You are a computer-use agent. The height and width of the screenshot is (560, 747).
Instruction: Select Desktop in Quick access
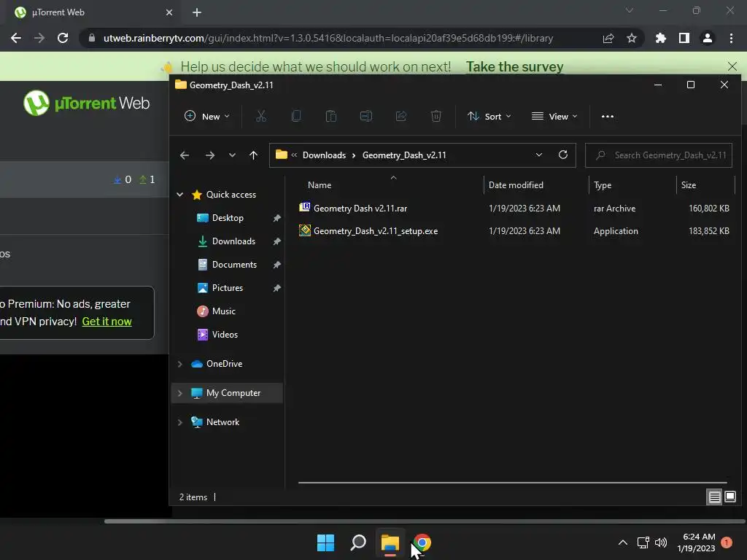[x=228, y=218]
